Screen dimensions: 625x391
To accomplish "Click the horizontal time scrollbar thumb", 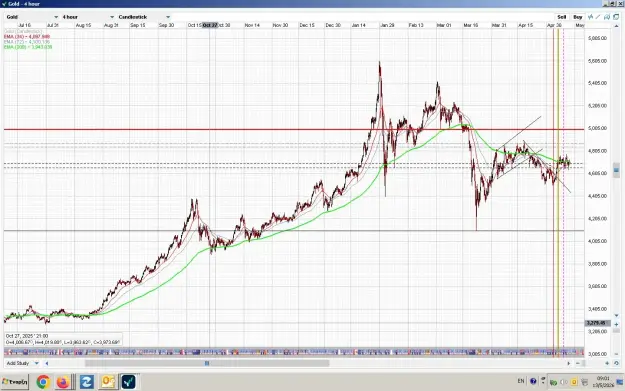I will [207, 363].
